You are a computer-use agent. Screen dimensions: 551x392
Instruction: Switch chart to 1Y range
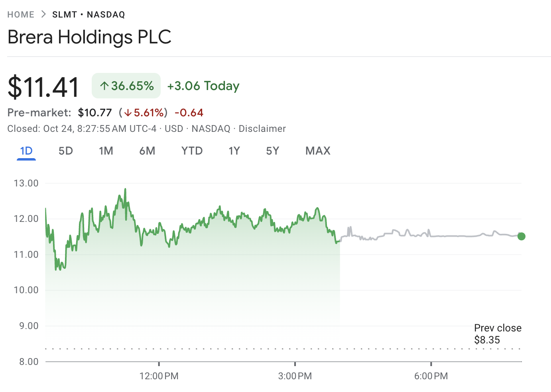234,151
